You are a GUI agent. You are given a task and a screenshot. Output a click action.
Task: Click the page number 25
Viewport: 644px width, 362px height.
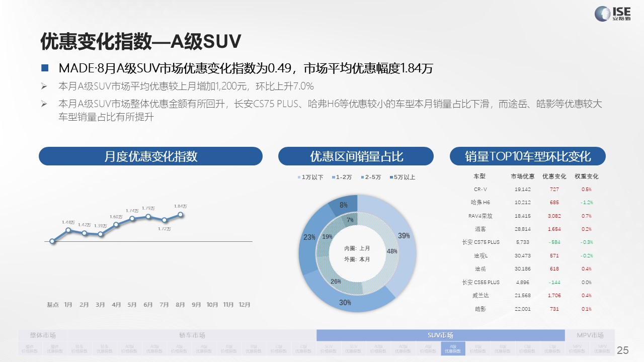coord(623,350)
